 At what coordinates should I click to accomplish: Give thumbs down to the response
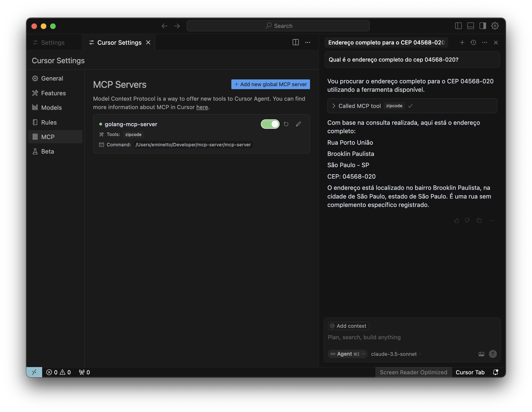(467, 221)
